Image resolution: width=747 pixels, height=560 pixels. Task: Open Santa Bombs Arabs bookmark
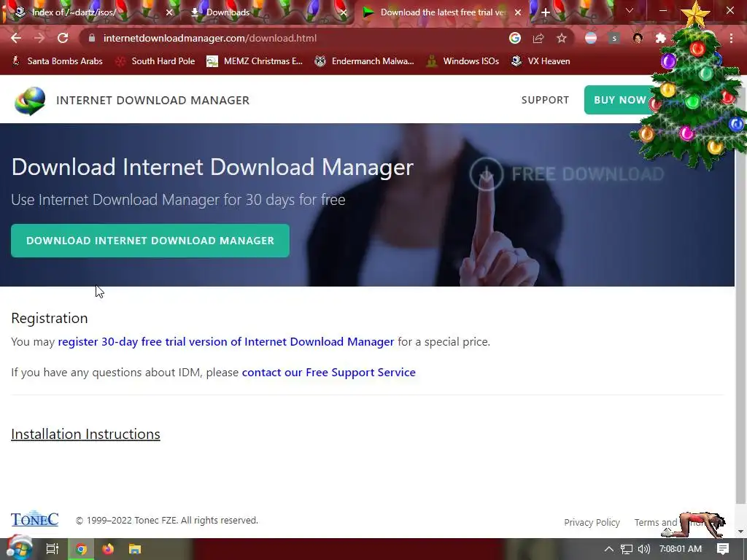(57, 61)
